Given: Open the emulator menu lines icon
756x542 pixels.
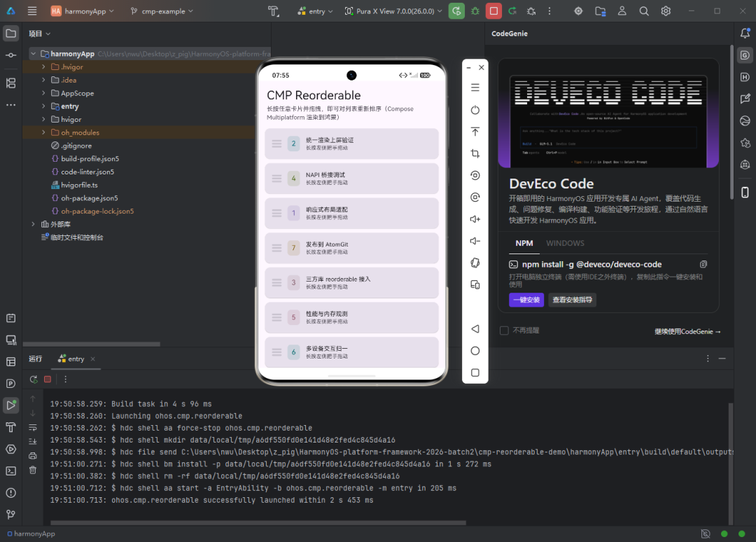Looking at the screenshot, I should pos(475,88).
